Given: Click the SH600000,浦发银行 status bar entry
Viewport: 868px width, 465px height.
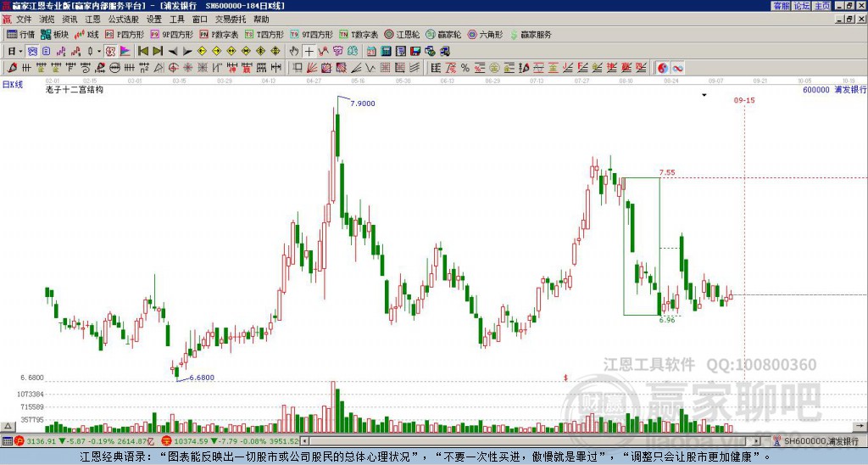Looking at the screenshot, I should pyautogui.click(x=821, y=441).
